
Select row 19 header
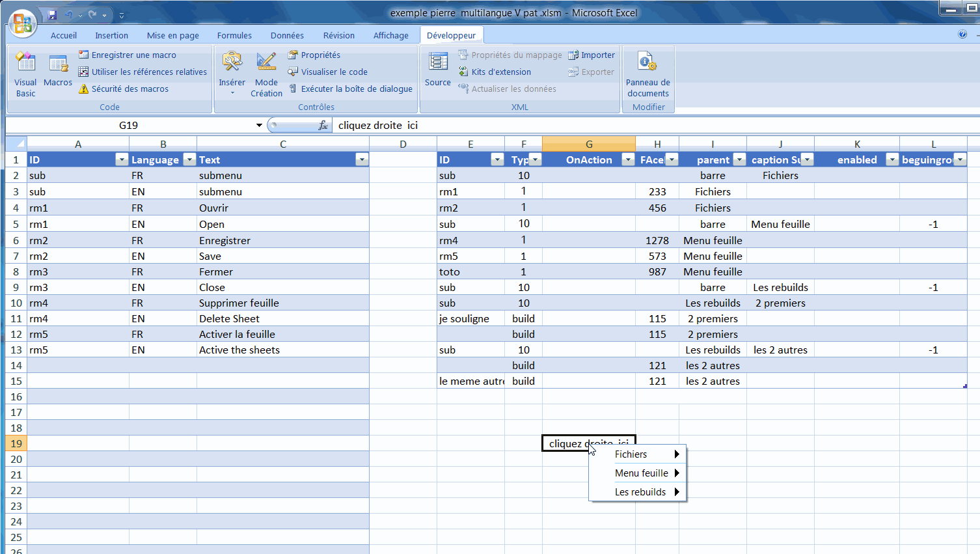(x=16, y=443)
